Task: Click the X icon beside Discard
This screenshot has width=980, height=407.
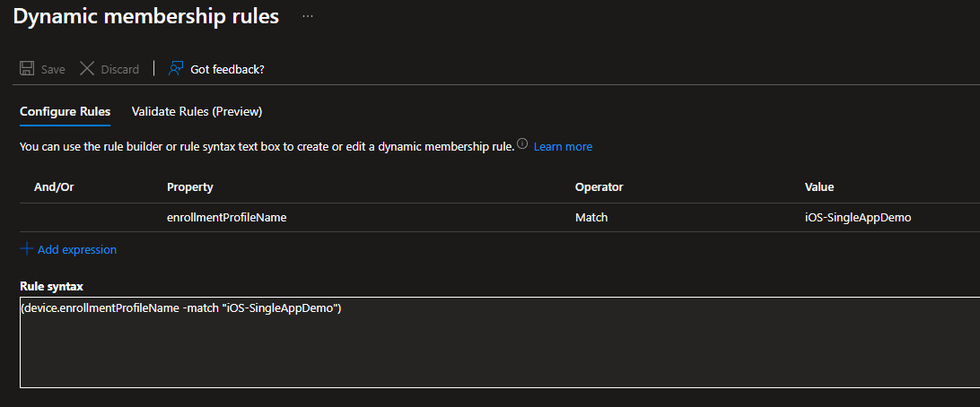Action: [x=87, y=69]
